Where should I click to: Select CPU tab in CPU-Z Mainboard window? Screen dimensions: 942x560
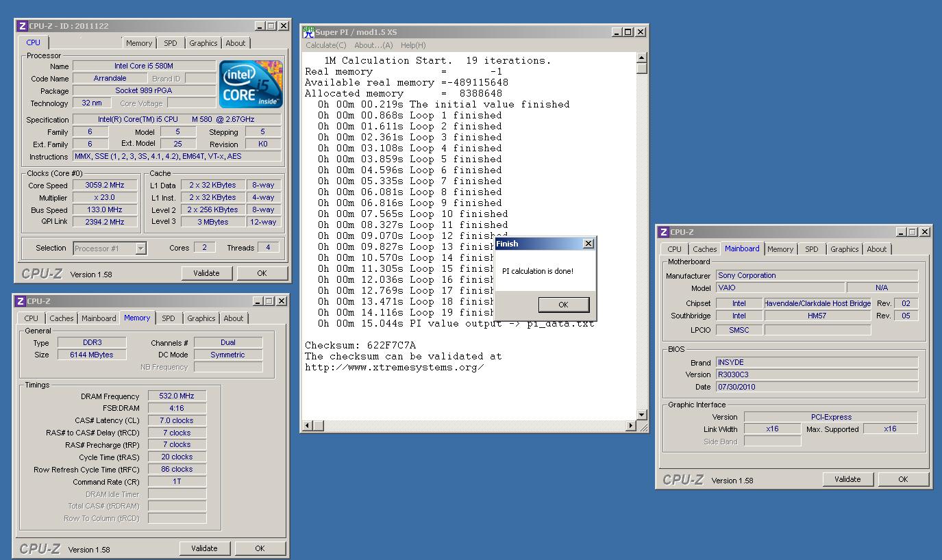tap(675, 249)
